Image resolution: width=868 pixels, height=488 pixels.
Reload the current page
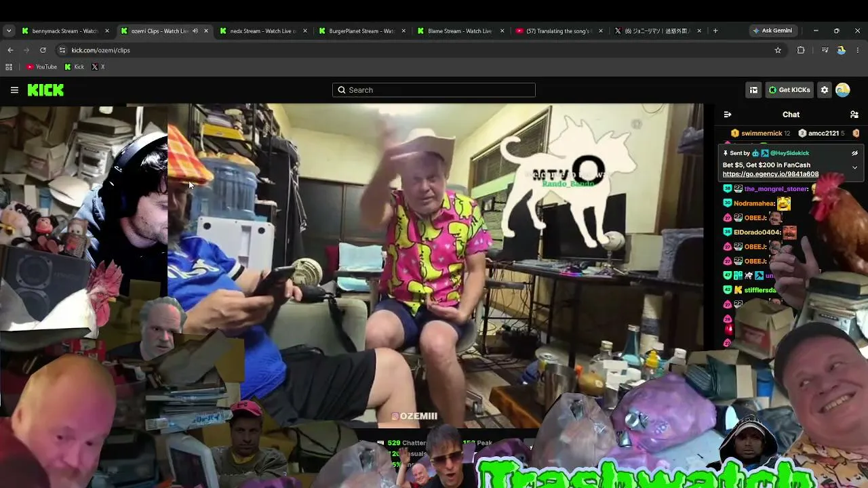tap(43, 50)
